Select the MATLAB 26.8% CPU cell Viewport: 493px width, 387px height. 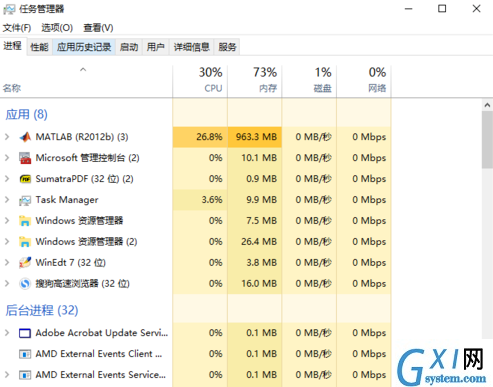pyautogui.click(x=200, y=137)
